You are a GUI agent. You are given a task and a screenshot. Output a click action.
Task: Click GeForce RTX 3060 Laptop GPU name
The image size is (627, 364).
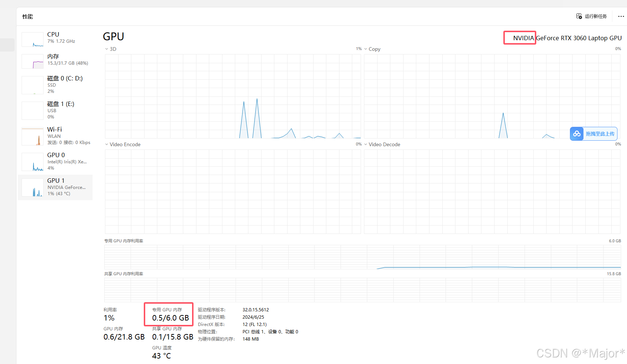tap(579, 38)
